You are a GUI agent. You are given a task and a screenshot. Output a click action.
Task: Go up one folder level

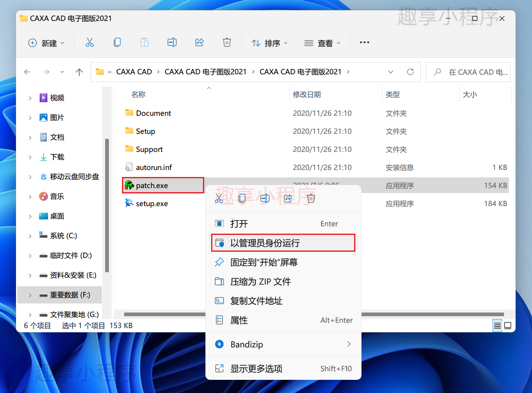79,72
